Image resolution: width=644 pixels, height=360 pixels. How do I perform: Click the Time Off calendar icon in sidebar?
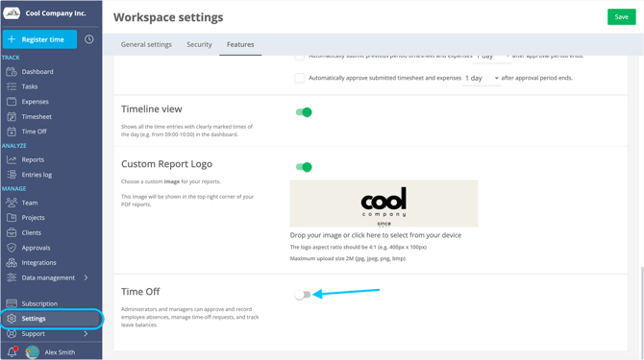click(x=12, y=132)
